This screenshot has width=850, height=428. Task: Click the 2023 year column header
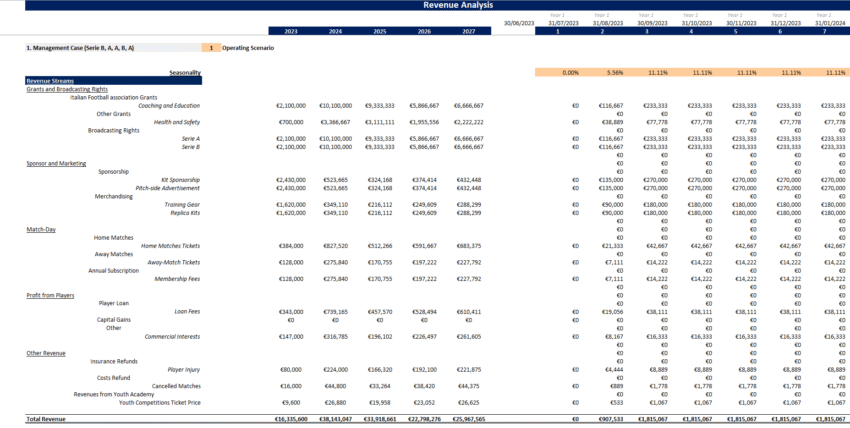291,31
